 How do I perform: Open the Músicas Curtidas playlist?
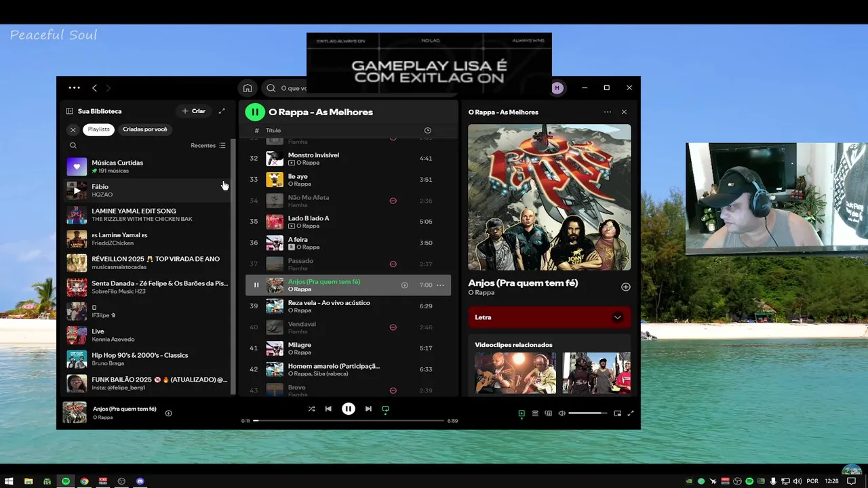[146, 166]
